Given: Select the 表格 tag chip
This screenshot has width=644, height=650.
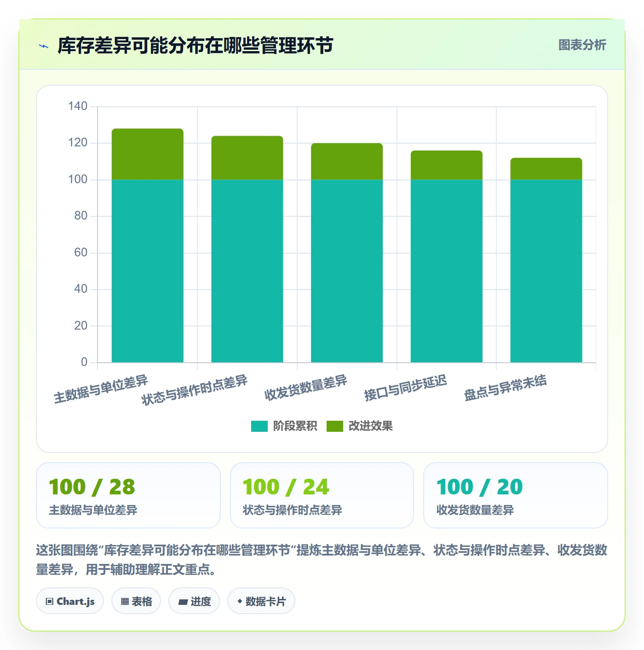Looking at the screenshot, I should 136,601.
